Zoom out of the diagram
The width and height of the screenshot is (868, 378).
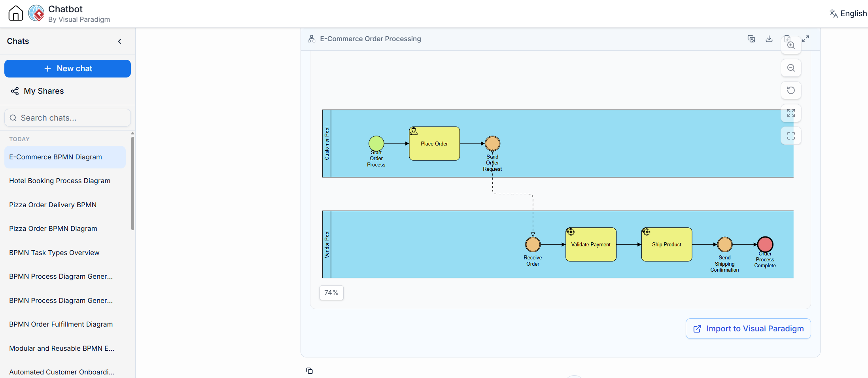point(791,68)
